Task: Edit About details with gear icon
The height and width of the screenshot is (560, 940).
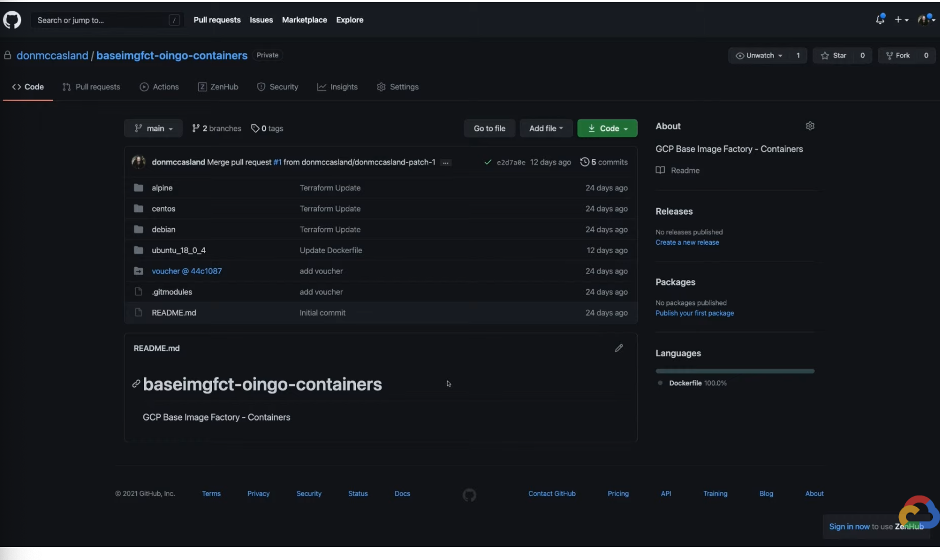Action: pyautogui.click(x=810, y=126)
